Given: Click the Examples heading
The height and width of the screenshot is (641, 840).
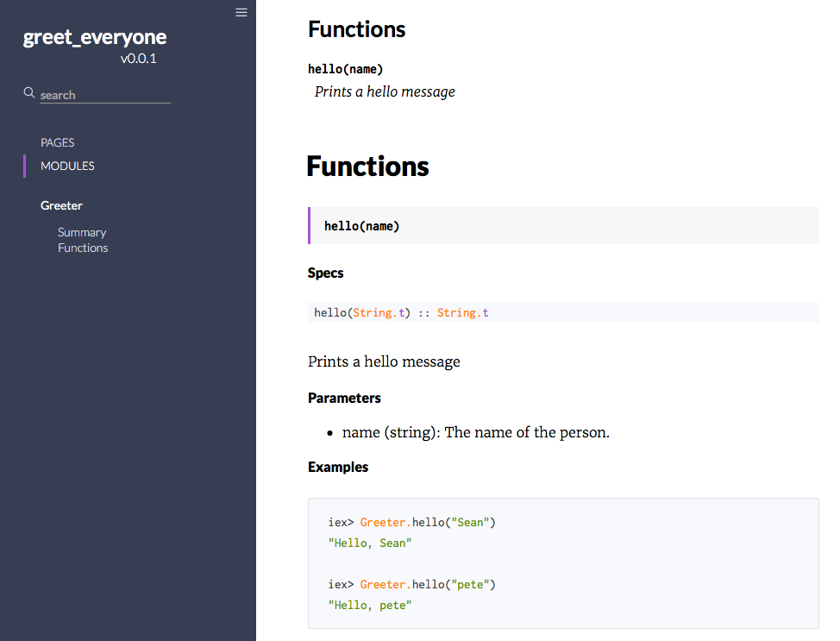Looking at the screenshot, I should [338, 467].
